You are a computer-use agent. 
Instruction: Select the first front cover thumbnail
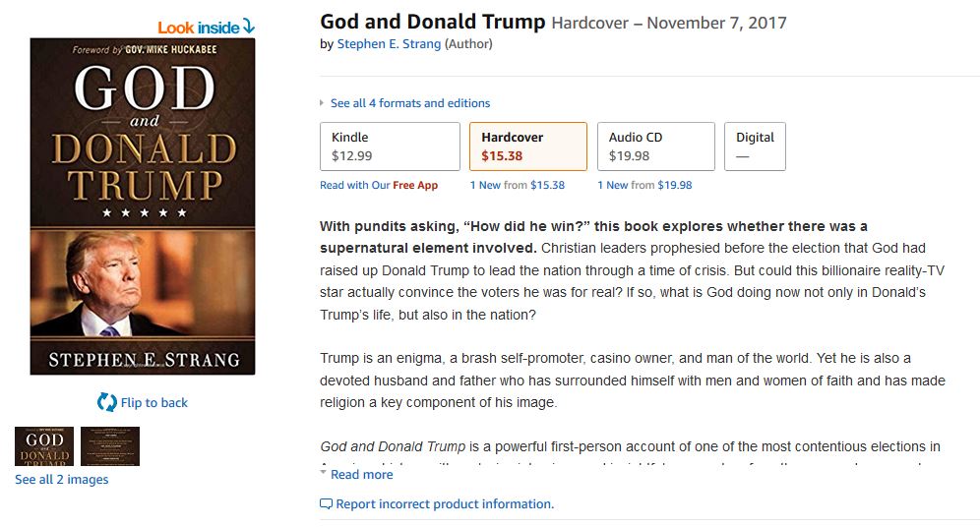click(44, 446)
